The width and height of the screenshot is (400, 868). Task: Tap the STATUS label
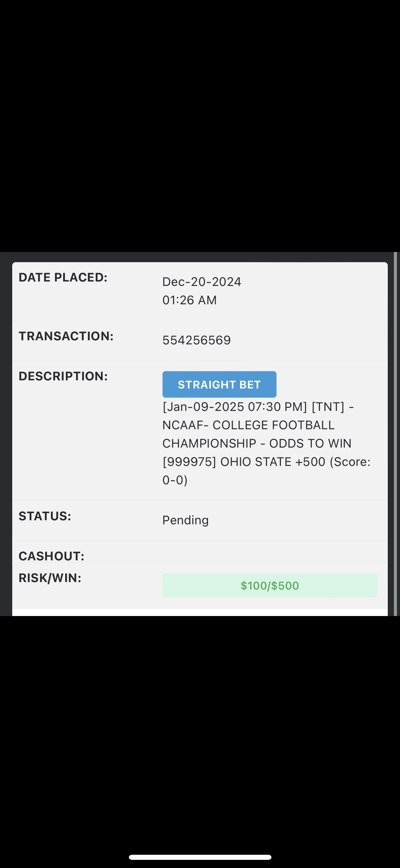point(45,516)
